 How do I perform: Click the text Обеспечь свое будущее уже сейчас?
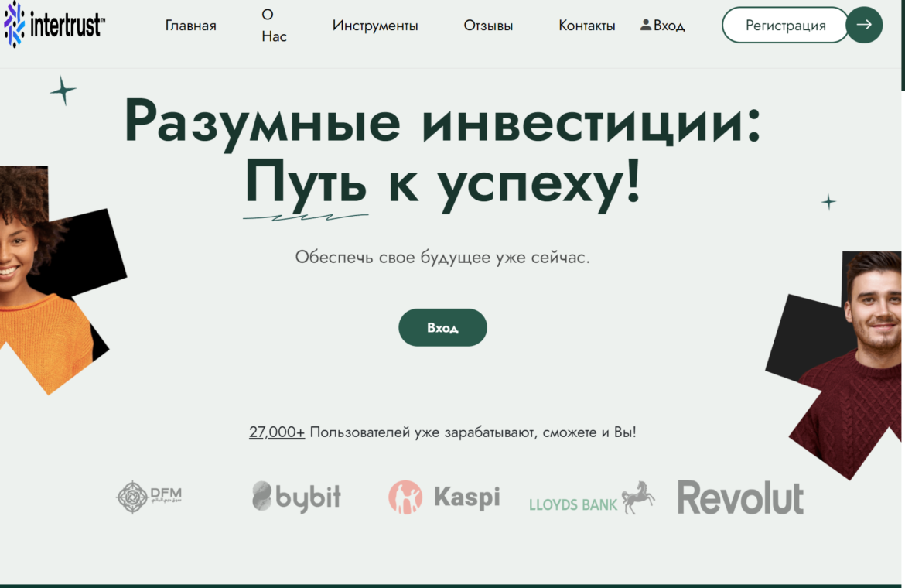coord(442,257)
